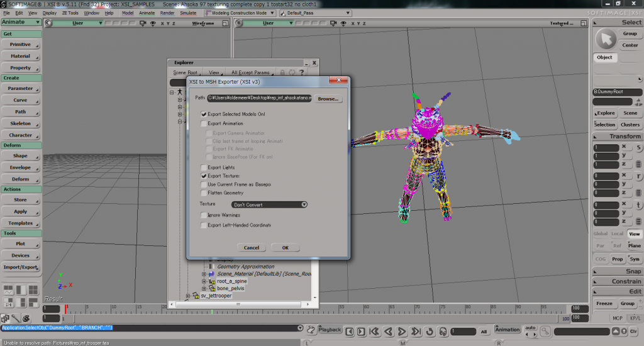Click the green marker on the timeline
The image size is (644, 346).
212,311
